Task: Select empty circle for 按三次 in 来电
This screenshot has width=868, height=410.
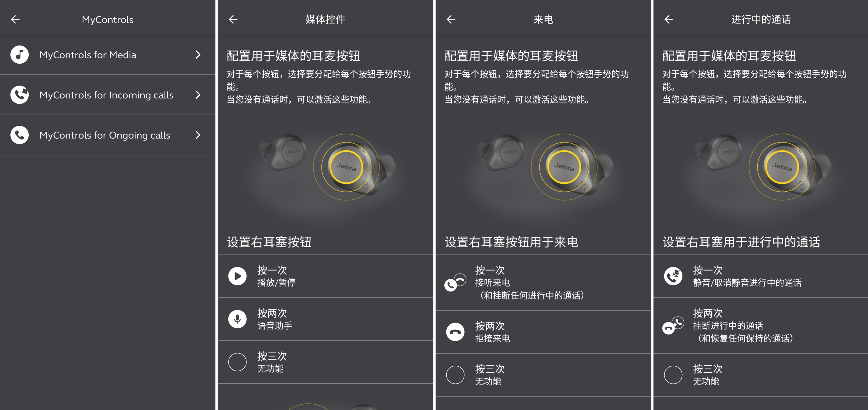Action: point(455,375)
